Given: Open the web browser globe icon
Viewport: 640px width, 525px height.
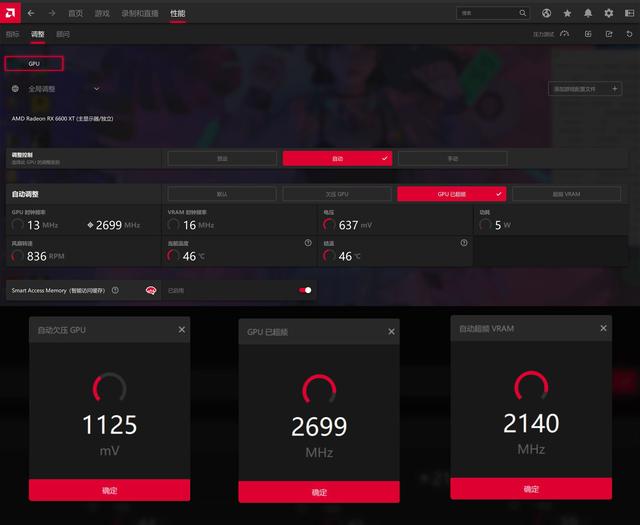Looking at the screenshot, I should click(547, 13).
